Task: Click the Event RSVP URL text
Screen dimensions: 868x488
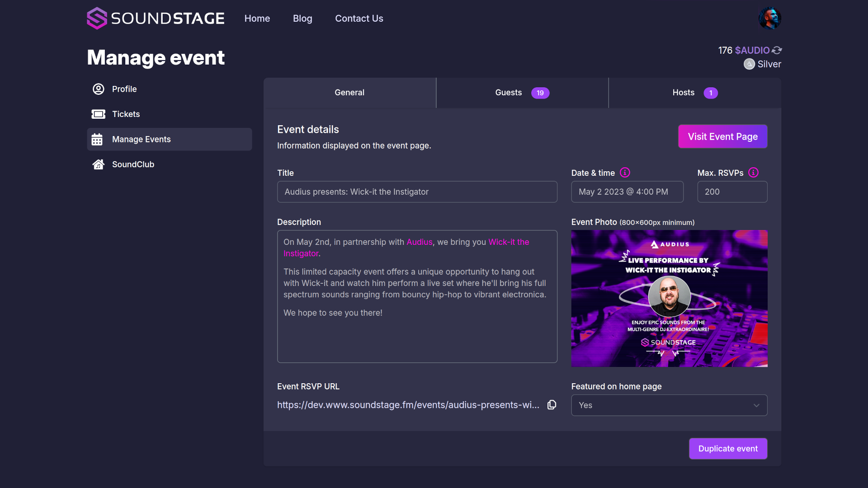Action: [x=408, y=405]
